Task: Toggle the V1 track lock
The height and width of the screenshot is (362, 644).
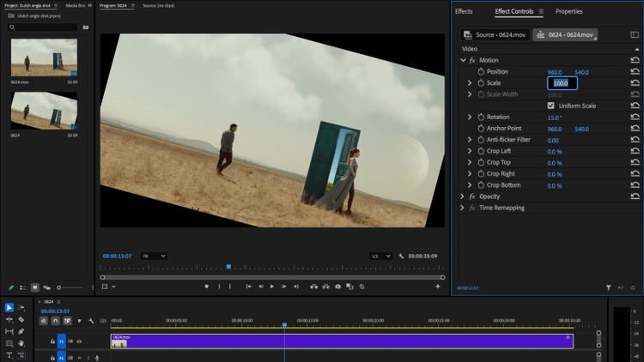Action: (52, 341)
